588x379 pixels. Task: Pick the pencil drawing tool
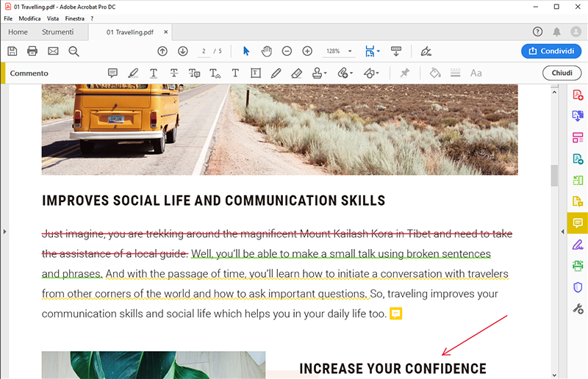(x=276, y=73)
